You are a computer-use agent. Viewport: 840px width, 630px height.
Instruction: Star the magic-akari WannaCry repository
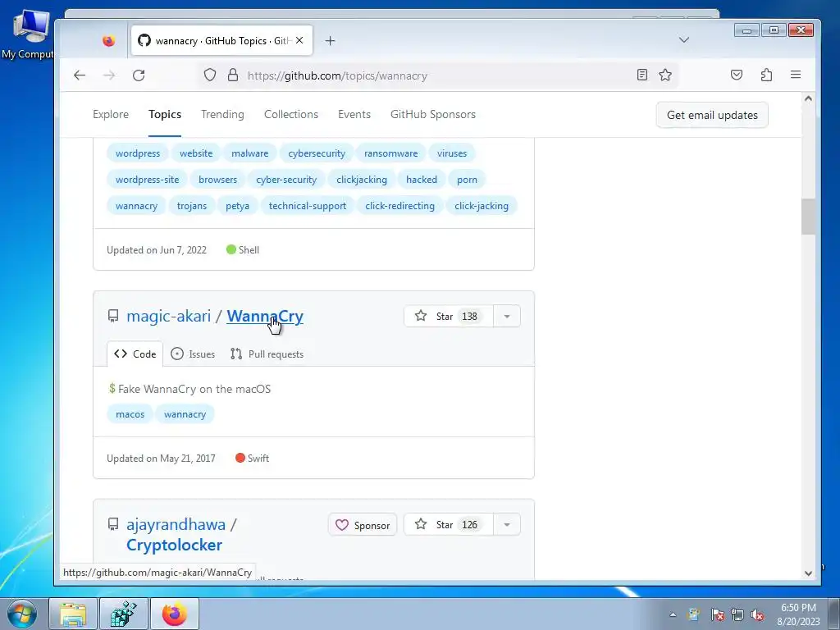(449, 316)
